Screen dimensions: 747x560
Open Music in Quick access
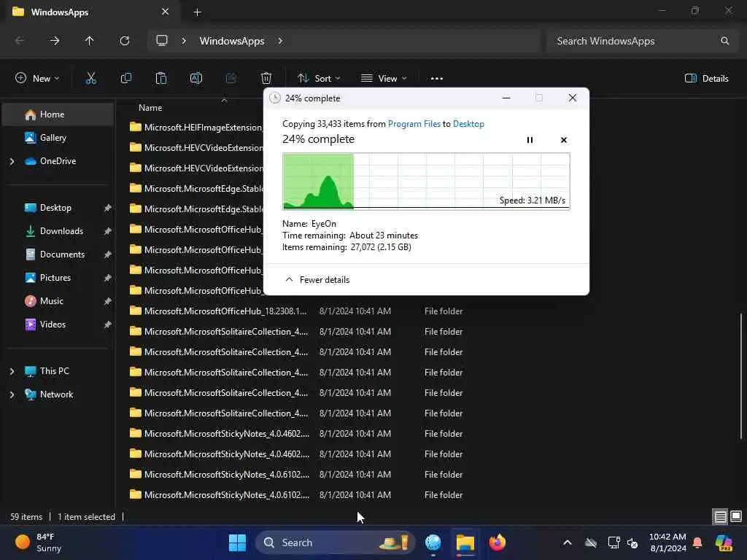tap(58, 301)
